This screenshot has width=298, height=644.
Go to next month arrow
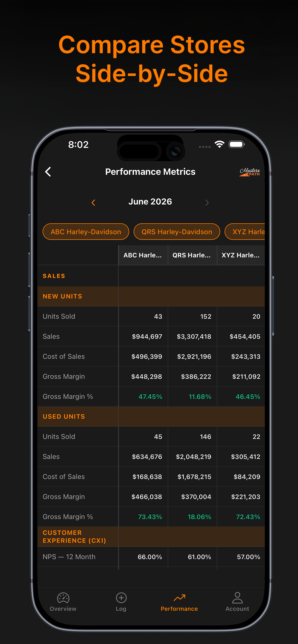click(207, 202)
